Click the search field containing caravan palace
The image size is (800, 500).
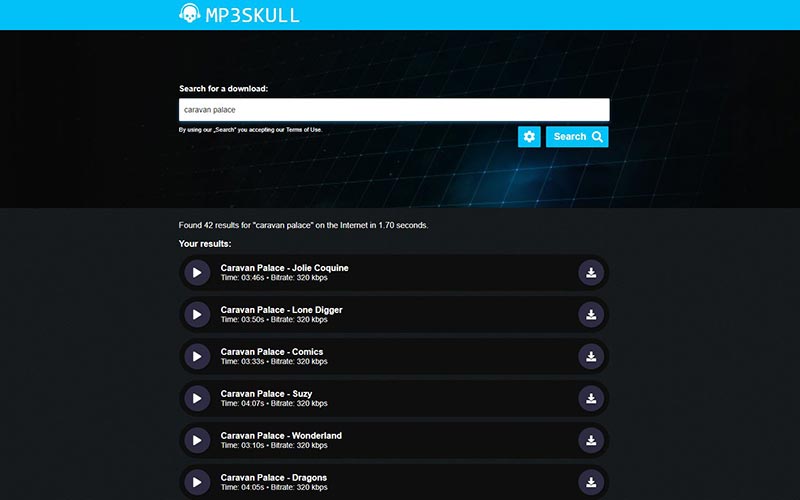(394, 110)
